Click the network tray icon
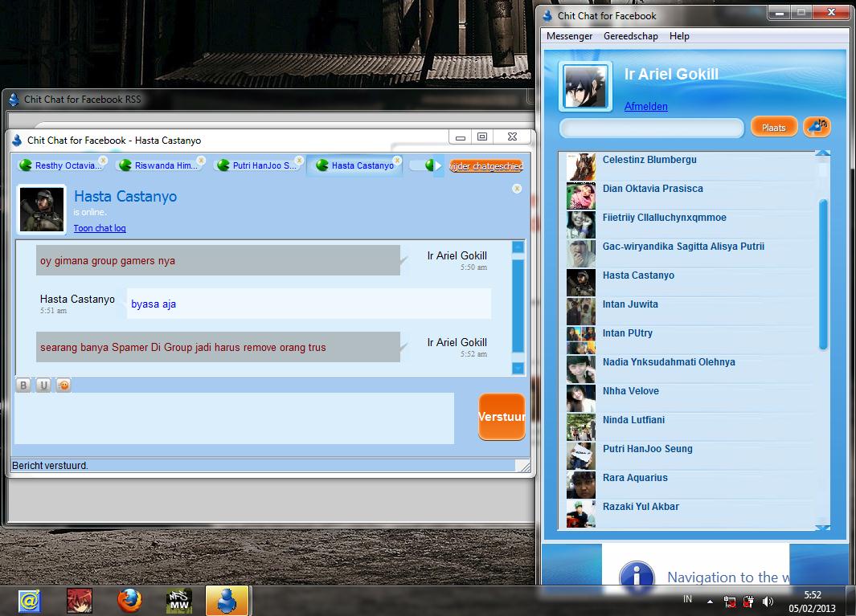 point(729,602)
